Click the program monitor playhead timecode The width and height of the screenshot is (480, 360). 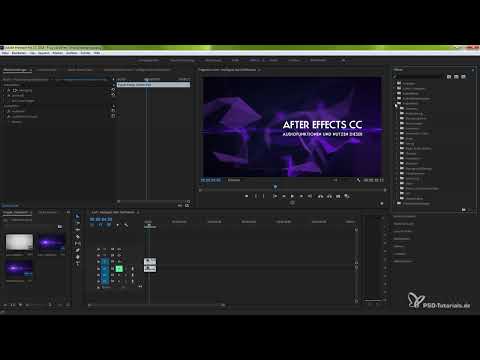tap(210, 180)
